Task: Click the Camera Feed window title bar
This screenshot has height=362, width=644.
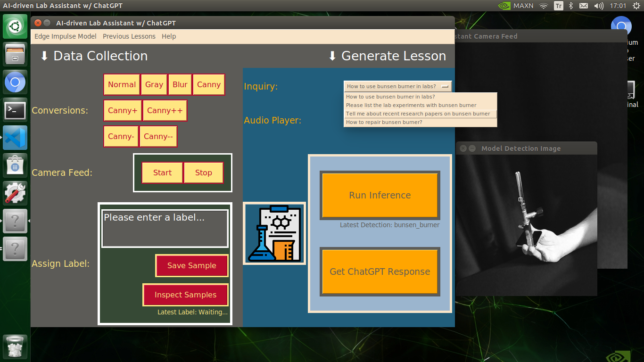Action: (x=541, y=36)
